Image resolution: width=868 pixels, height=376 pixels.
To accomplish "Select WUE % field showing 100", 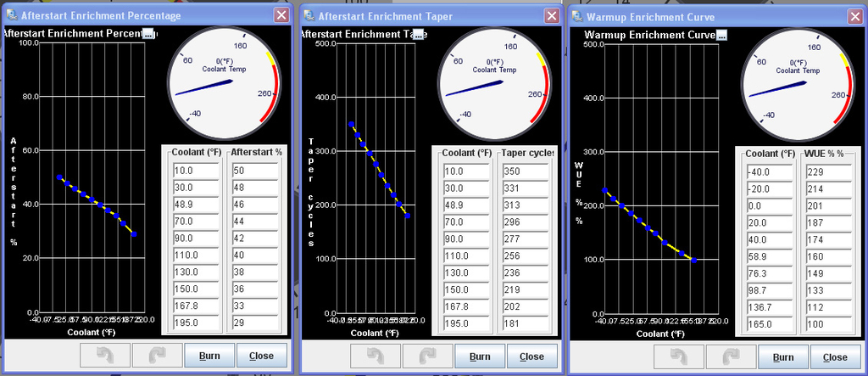I will pos(828,324).
